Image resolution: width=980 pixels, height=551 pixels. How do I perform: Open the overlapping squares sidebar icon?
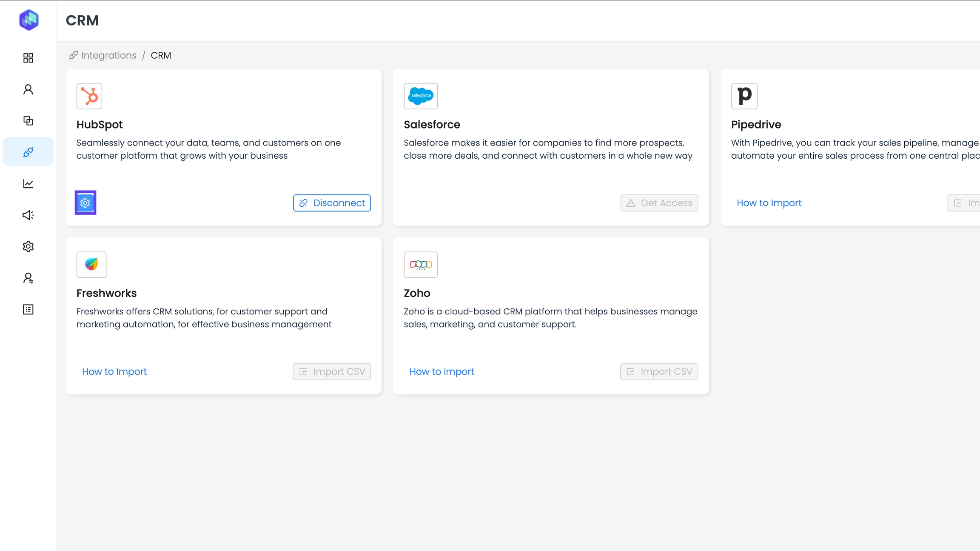coord(28,121)
